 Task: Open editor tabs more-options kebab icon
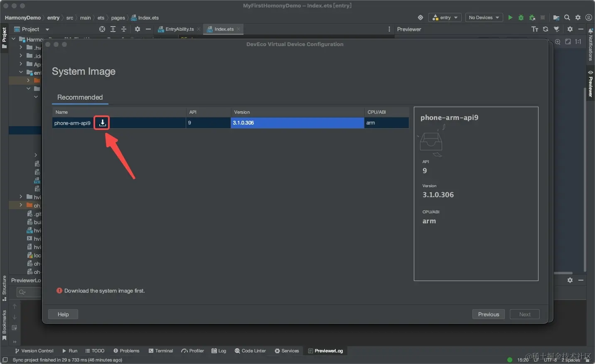389,29
